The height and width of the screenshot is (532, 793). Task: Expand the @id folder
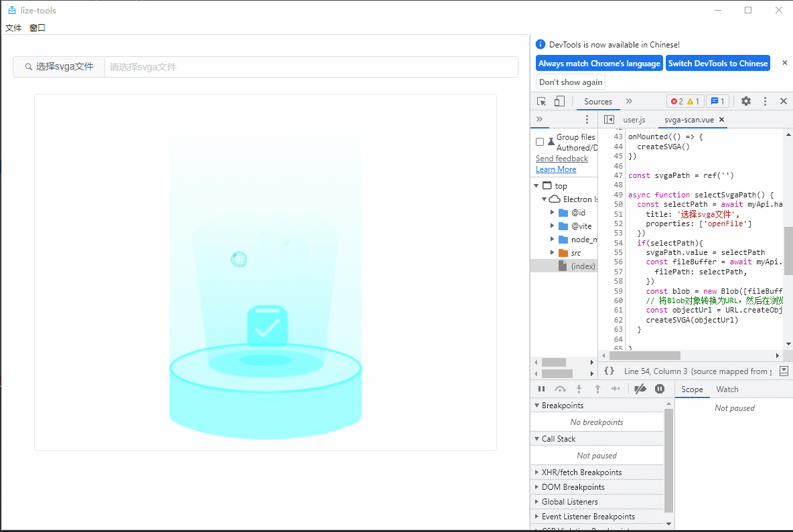[x=553, y=213]
